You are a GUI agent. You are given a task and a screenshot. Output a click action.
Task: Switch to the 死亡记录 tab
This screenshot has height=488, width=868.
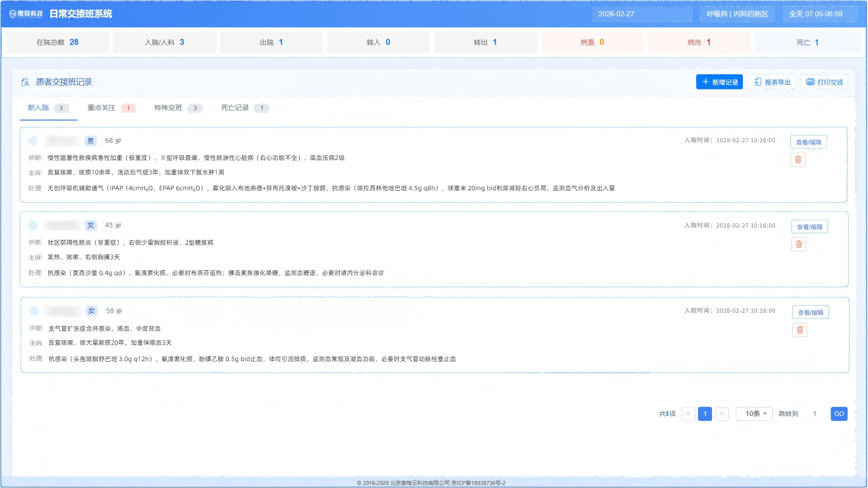245,108
